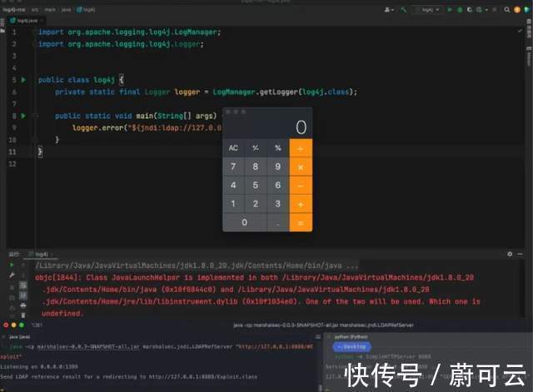Click the orange round avatar icon
The image size is (533, 392).
(517, 10)
